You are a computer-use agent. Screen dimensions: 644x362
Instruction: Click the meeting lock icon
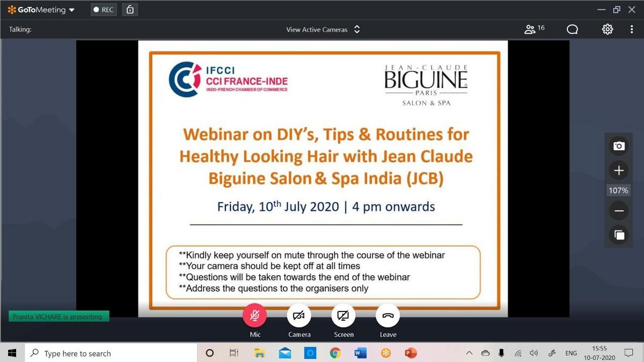(129, 10)
